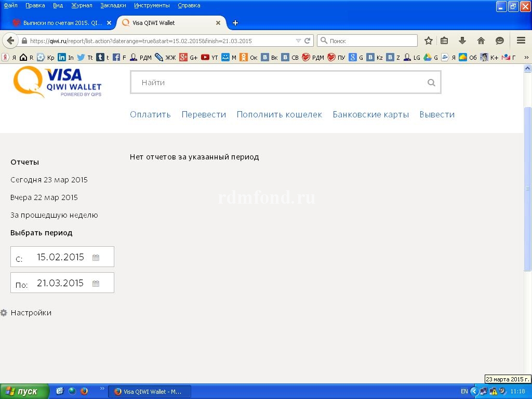Open the Вид menu
The width and height of the screenshot is (532, 399).
pyautogui.click(x=58, y=5)
